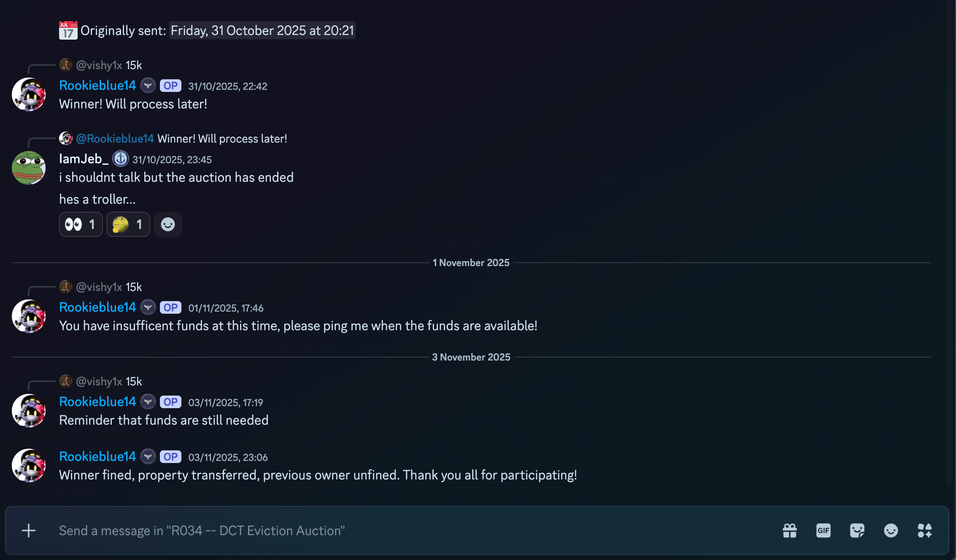Click the gift icon in the message bar

789,530
